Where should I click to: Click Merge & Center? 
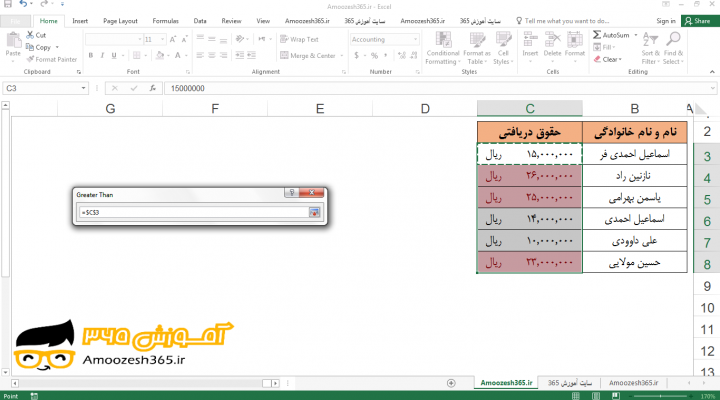(308, 56)
